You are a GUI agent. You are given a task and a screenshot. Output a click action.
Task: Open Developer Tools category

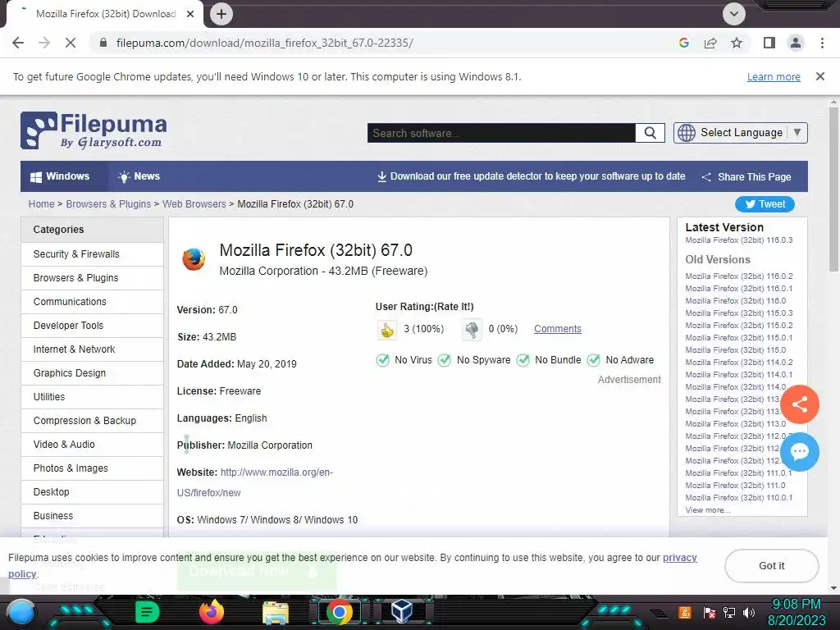pos(92,325)
